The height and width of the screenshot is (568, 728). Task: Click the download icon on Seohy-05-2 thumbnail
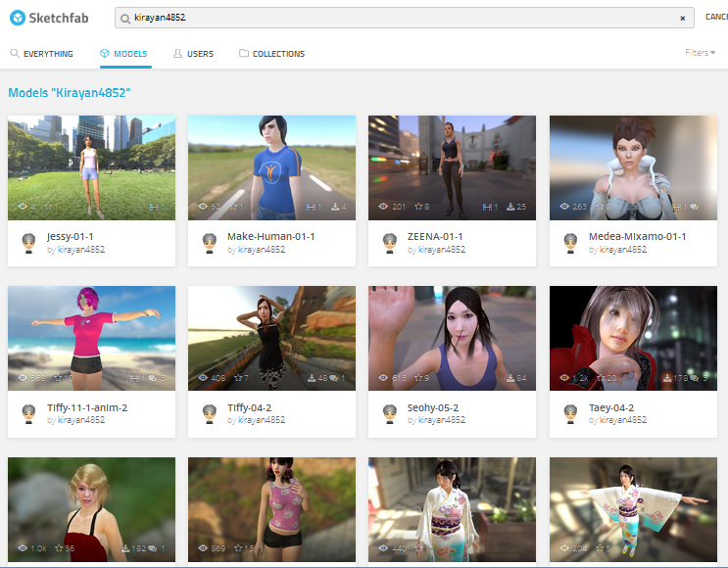coord(510,378)
